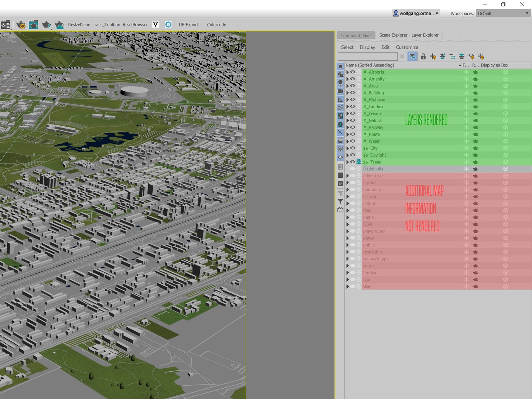Toggle Display Cameras filter icon
Image resolution: width=532 pixels, height=399 pixels.
(x=340, y=91)
